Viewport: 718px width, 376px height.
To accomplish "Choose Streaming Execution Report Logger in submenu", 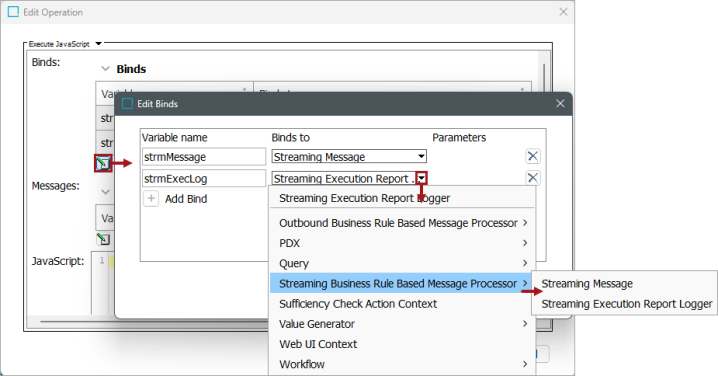I will click(x=626, y=304).
